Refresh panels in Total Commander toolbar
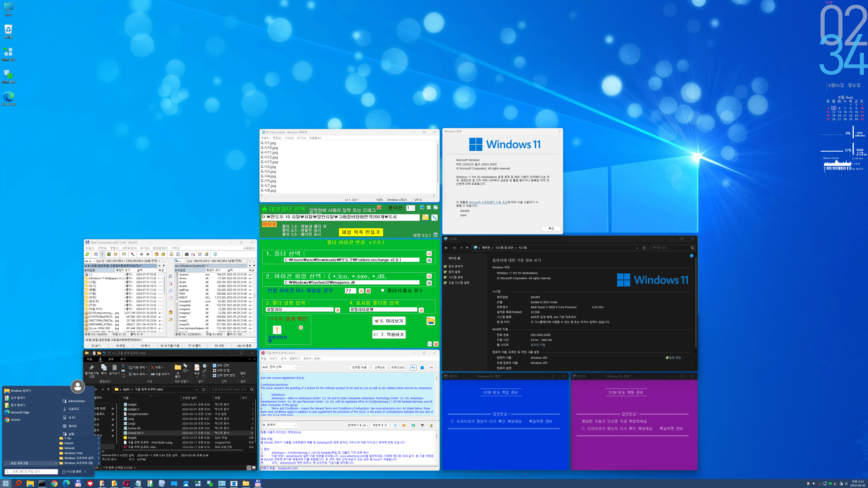This screenshot has height=488, width=868. pos(87,254)
